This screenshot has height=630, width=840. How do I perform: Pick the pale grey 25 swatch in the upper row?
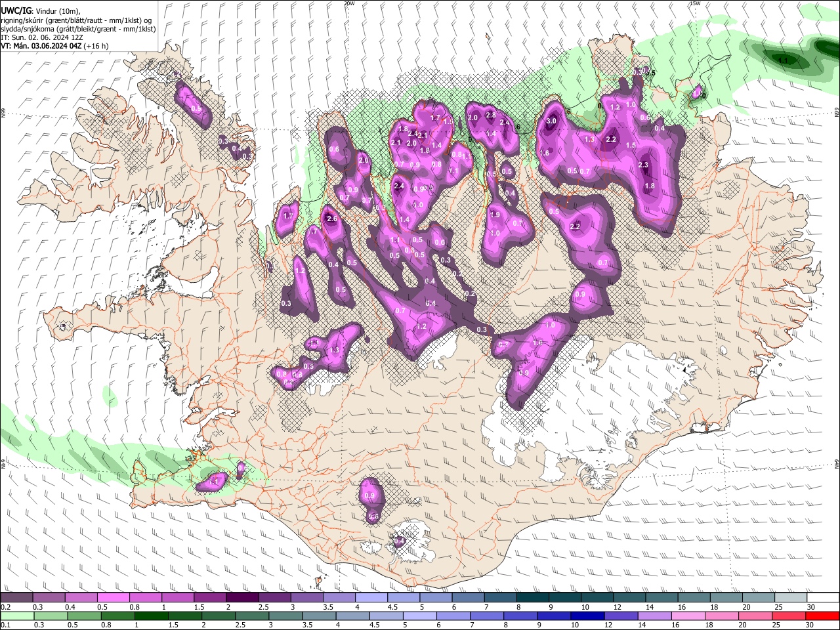(791, 598)
